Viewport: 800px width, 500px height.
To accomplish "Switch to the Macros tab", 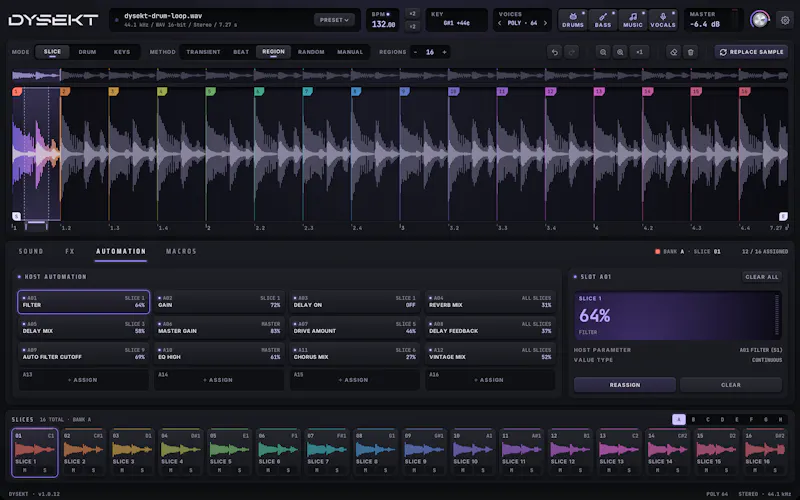I will point(181,251).
